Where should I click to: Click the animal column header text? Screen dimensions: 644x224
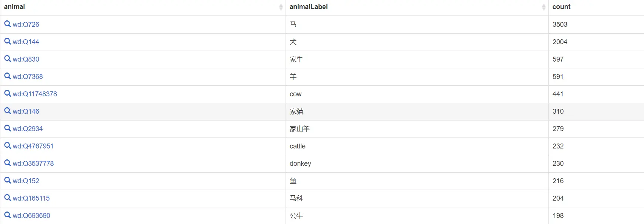click(x=14, y=7)
